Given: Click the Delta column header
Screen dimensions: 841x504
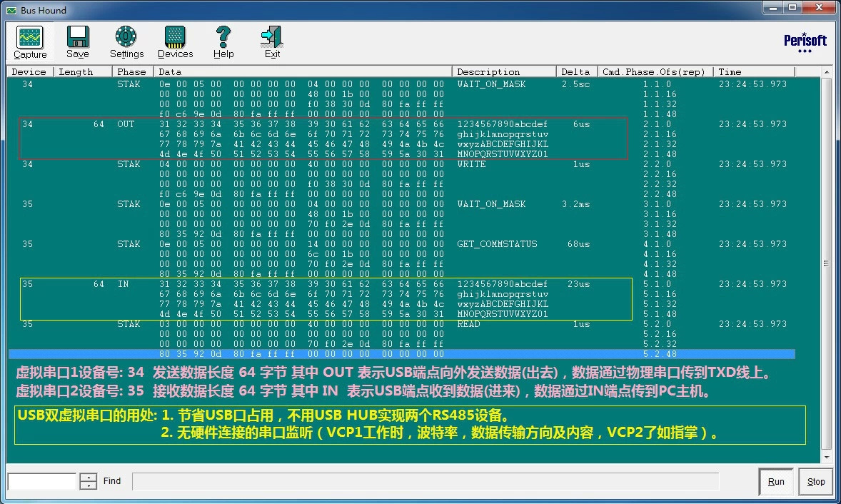Looking at the screenshot, I should tap(577, 72).
